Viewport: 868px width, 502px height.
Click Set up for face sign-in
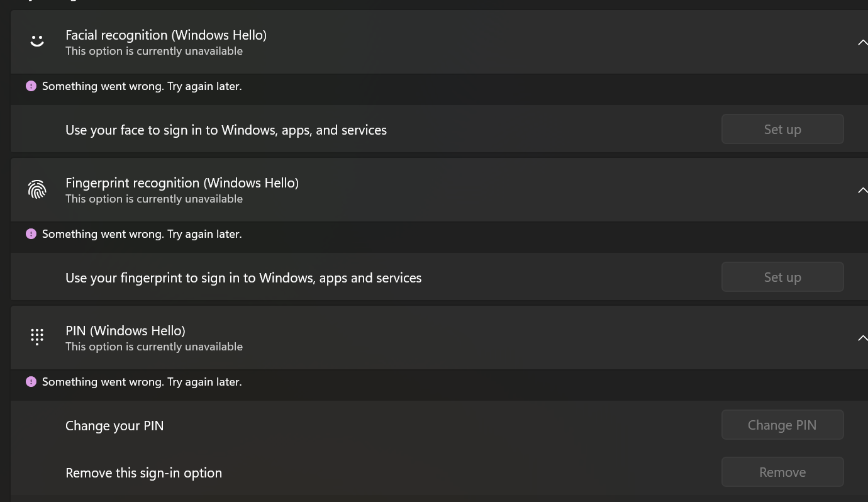[782, 129]
